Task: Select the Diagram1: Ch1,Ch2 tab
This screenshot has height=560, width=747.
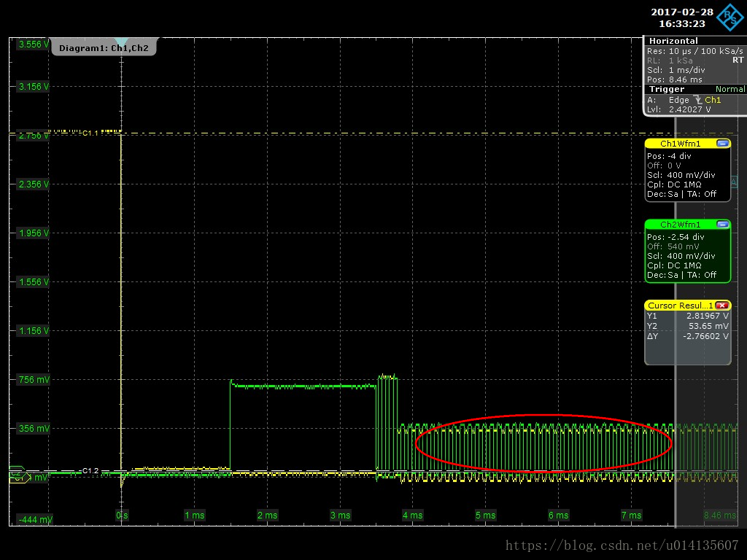Action: [x=104, y=47]
